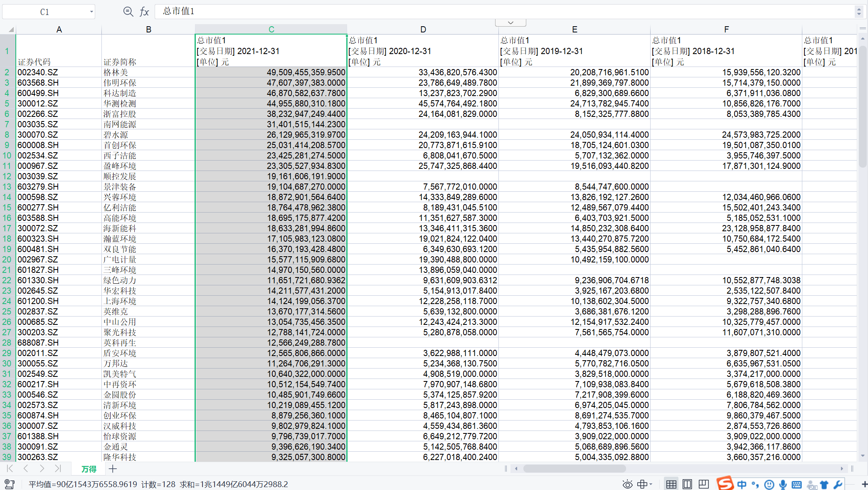Screen dimensions: 868x490
Task: Switch to normal grid view
Action: point(671,484)
